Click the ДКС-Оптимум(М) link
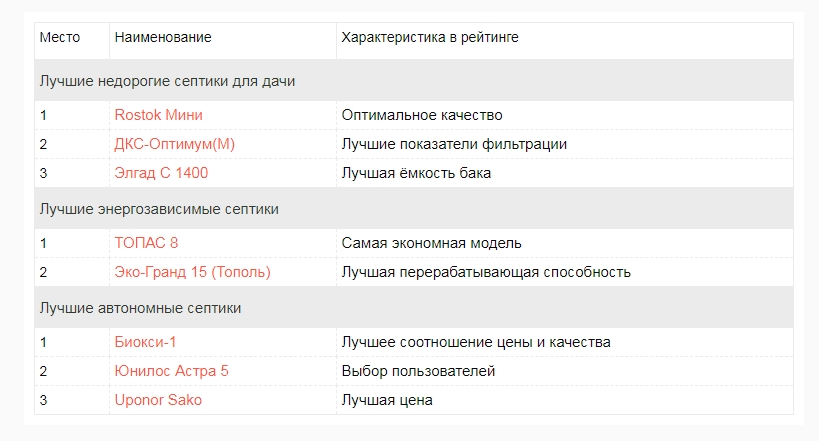The height and width of the screenshot is (441, 819). pos(174,144)
